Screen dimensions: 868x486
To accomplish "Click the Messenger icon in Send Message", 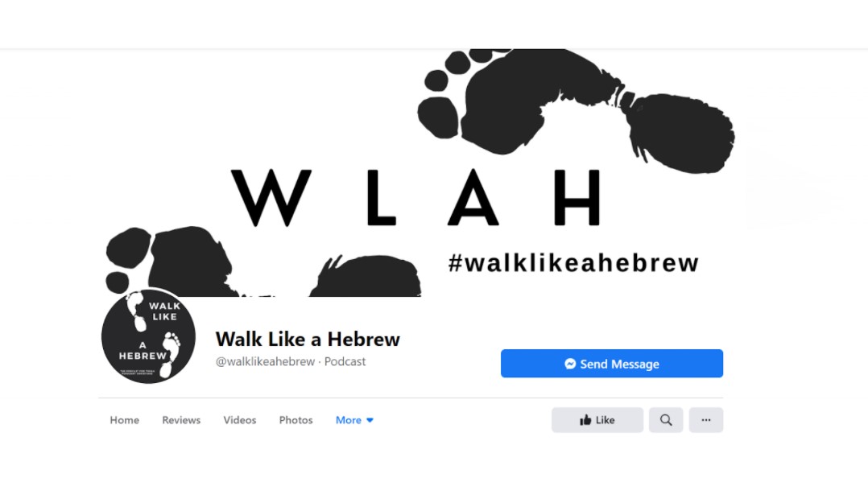I will 570,364.
